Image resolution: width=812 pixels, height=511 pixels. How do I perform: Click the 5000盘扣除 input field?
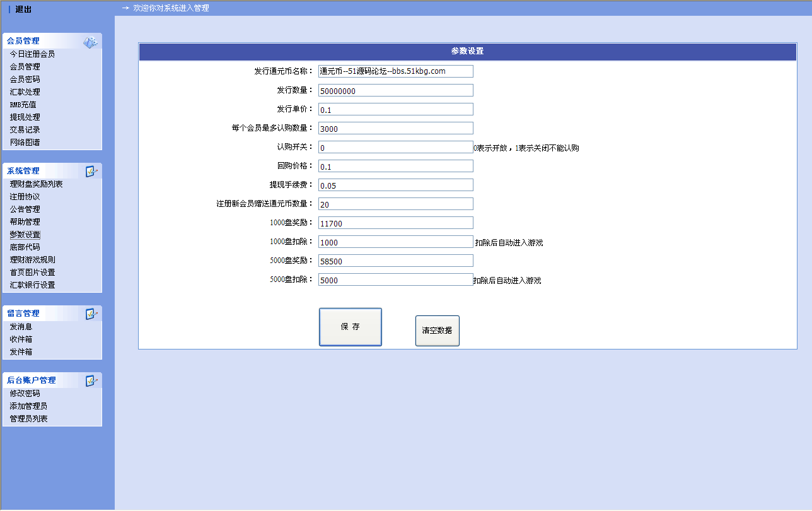395,280
